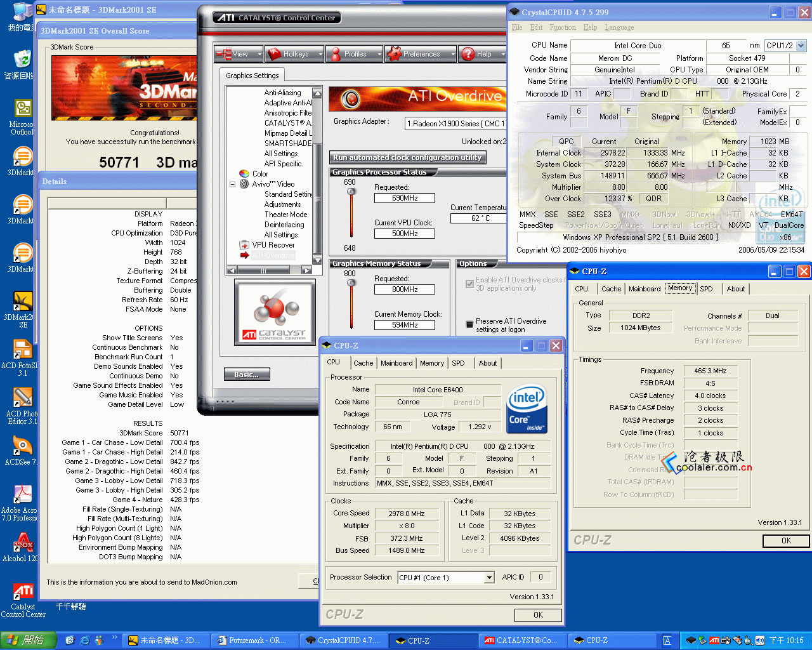This screenshot has height=650, width=812.
Task: Click the requested 690MHz GPU clock field
Action: [x=405, y=198]
